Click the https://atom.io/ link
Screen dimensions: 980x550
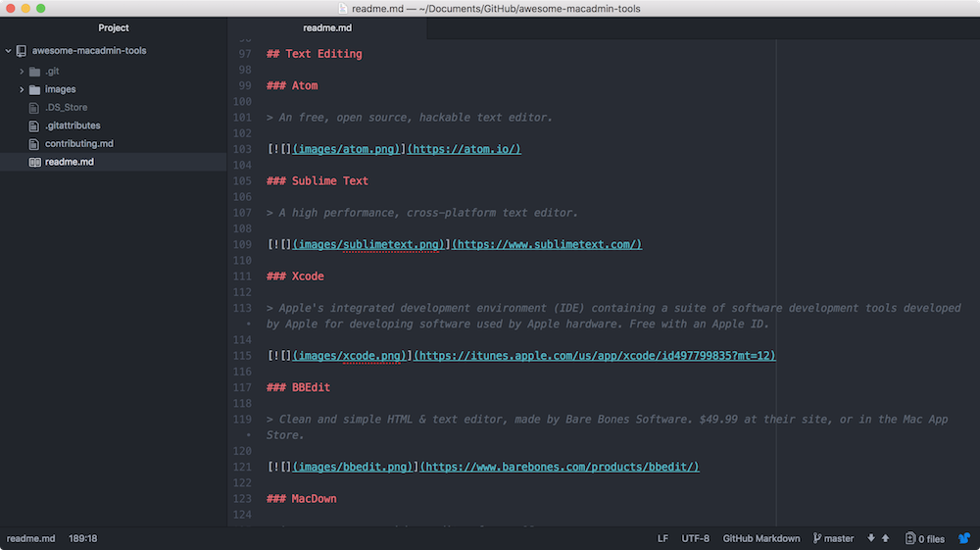click(x=465, y=149)
